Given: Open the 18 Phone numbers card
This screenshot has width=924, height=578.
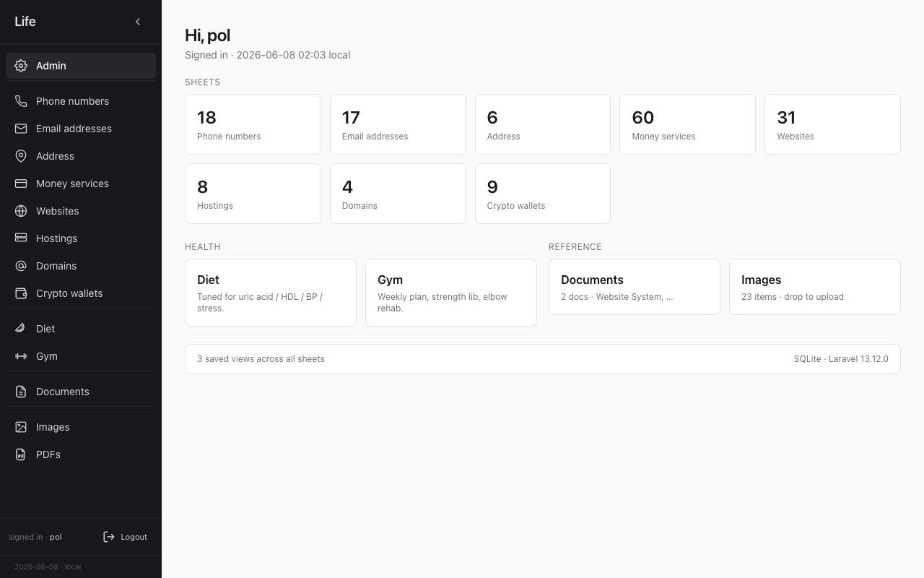Looking at the screenshot, I should pos(253,124).
